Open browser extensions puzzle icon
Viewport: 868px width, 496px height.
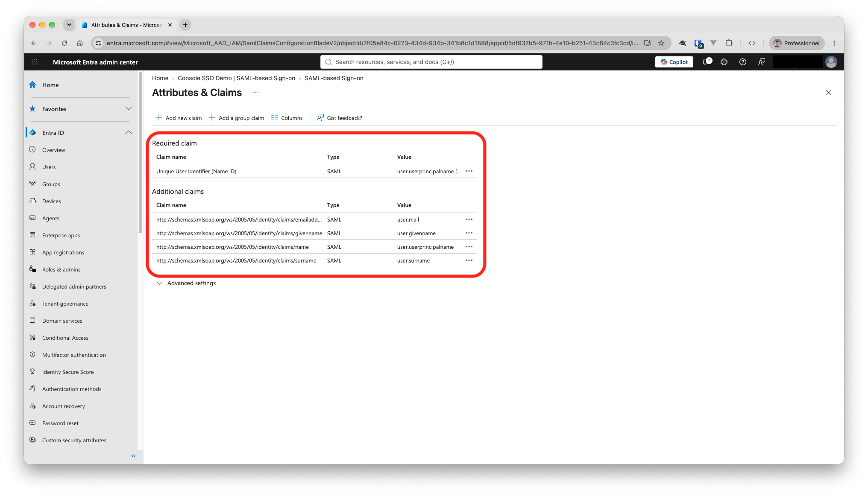point(729,43)
